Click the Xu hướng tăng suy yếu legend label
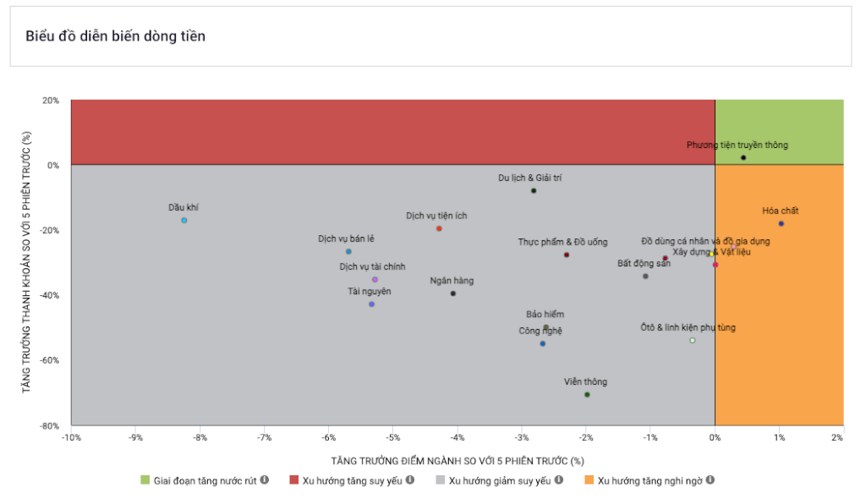This screenshot has width=866, height=504. tap(353, 481)
